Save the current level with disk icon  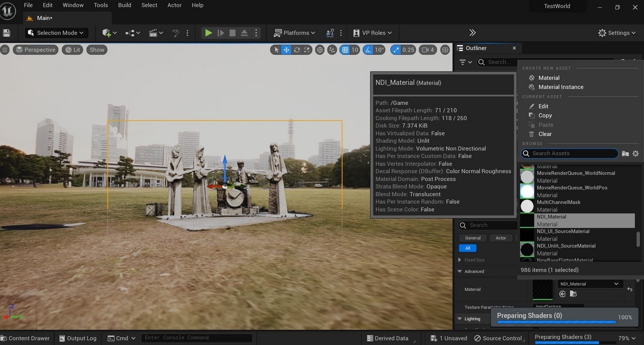coord(7,33)
